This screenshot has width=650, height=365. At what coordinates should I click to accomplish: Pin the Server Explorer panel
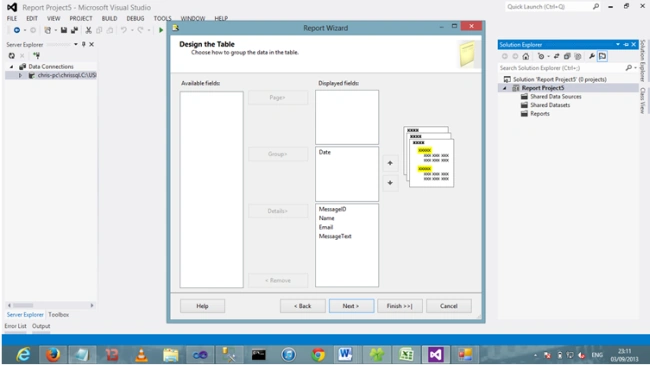(x=84, y=44)
